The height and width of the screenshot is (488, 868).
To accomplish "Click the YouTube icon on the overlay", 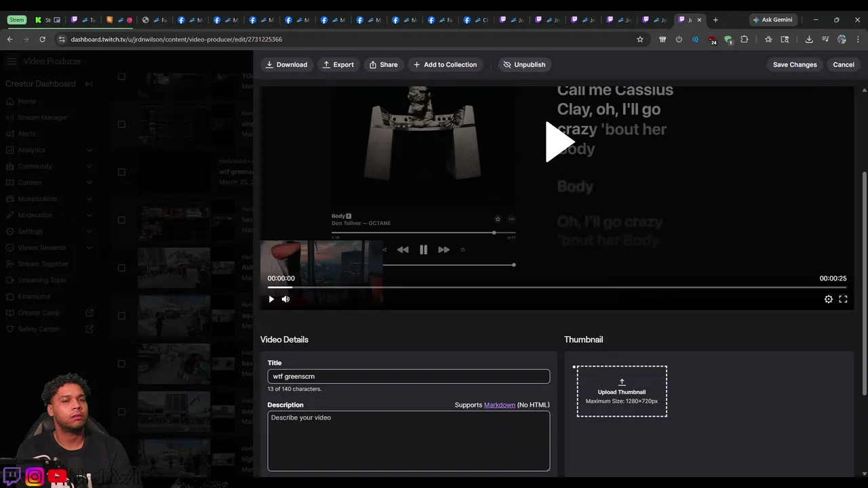I will click(58, 476).
